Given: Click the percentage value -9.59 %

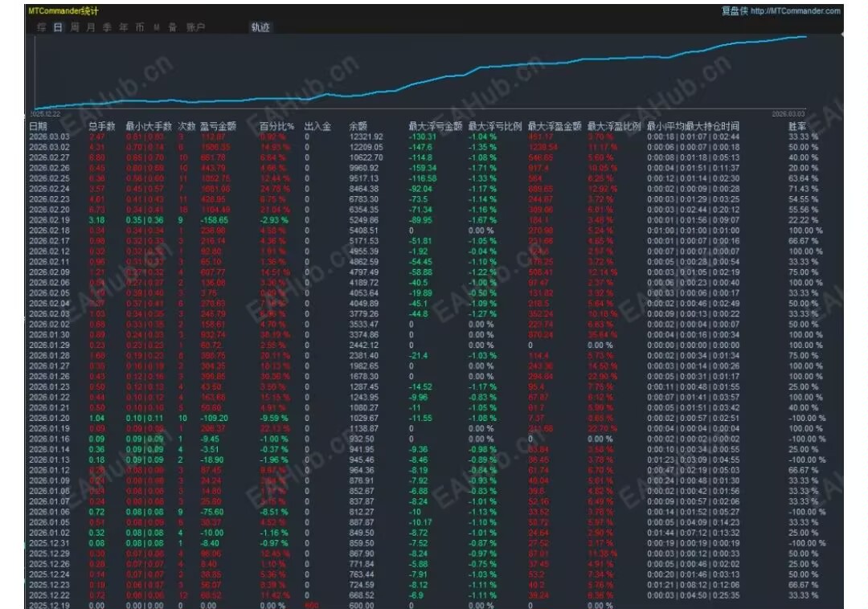Looking at the screenshot, I should (x=274, y=418).
